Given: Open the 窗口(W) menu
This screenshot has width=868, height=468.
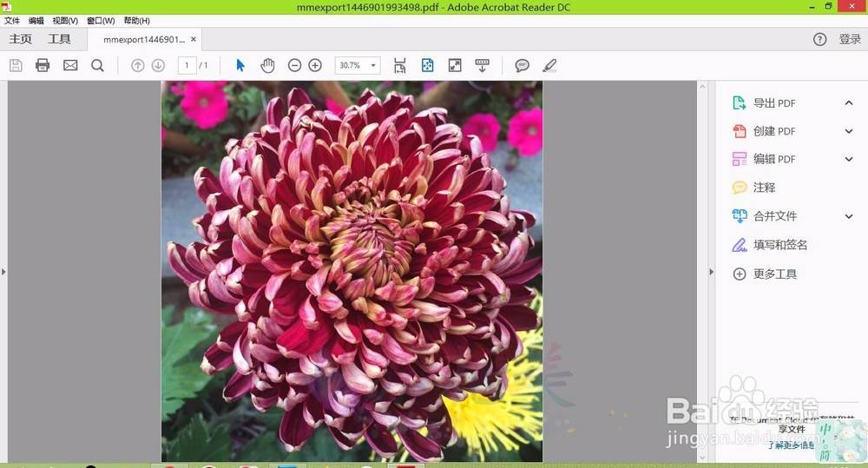Looking at the screenshot, I should [x=101, y=21].
